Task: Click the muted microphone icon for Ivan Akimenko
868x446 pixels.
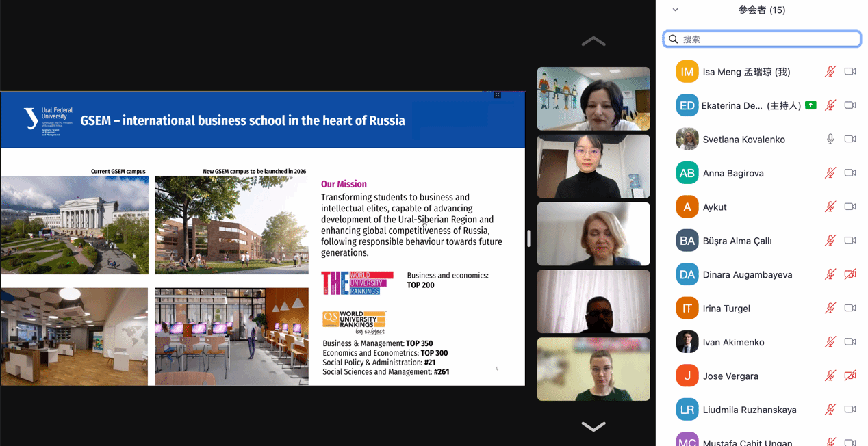Action: tap(830, 342)
